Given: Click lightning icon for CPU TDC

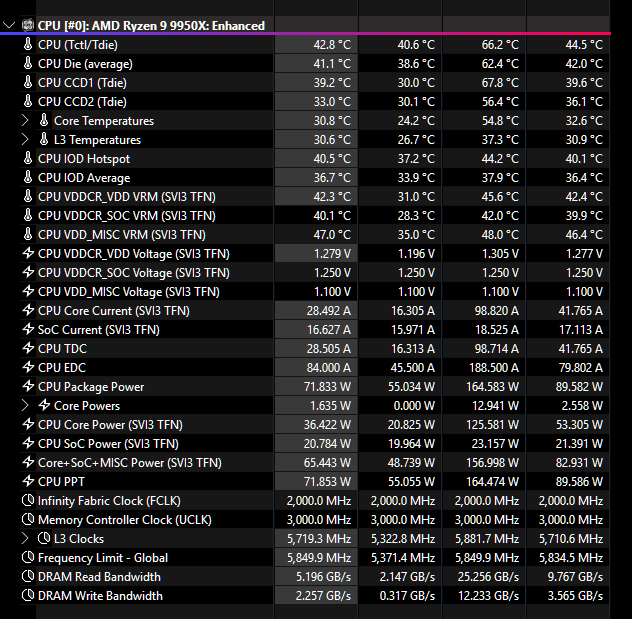Looking at the screenshot, I should coord(28,348).
